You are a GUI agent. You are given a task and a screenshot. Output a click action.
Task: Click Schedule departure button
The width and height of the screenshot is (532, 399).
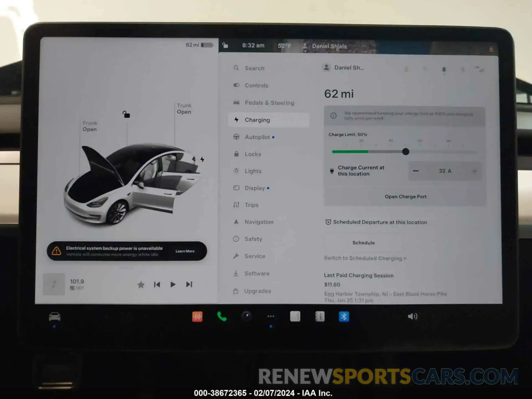(363, 242)
